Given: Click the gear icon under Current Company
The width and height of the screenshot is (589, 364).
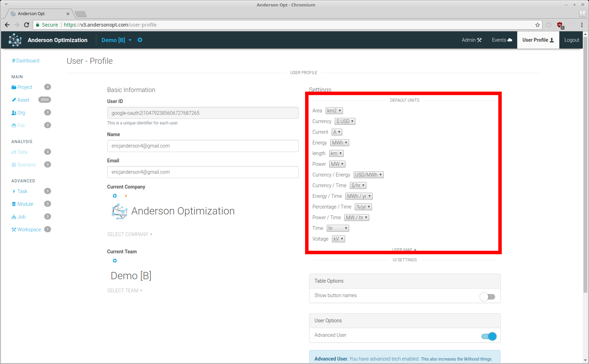Looking at the screenshot, I should pyautogui.click(x=115, y=196).
